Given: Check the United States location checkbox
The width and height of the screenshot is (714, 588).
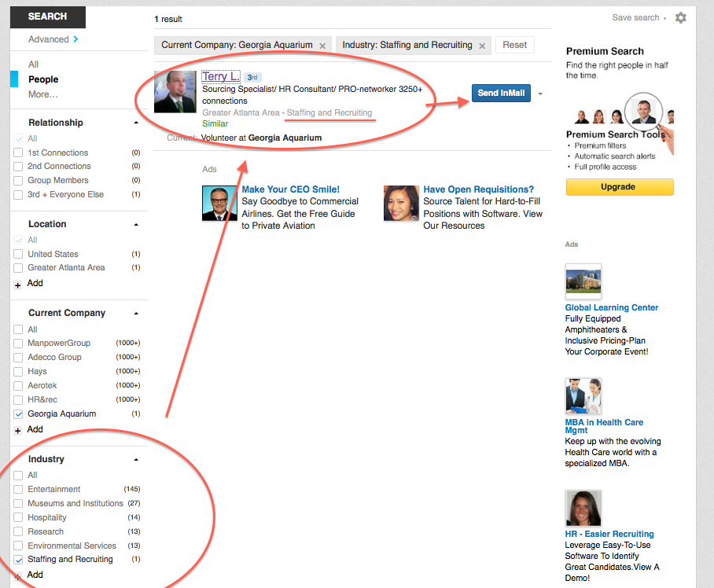Looking at the screenshot, I should pyautogui.click(x=18, y=254).
